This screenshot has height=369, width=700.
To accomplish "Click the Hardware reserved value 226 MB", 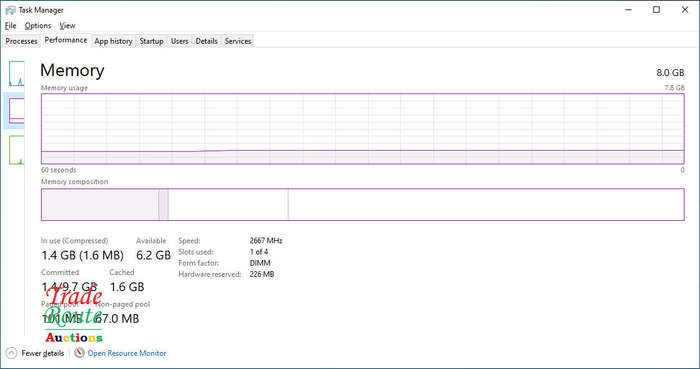I will (262, 274).
